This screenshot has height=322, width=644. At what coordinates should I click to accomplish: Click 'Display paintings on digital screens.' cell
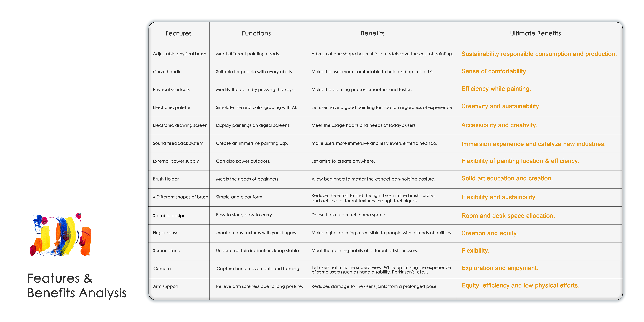coord(253,125)
